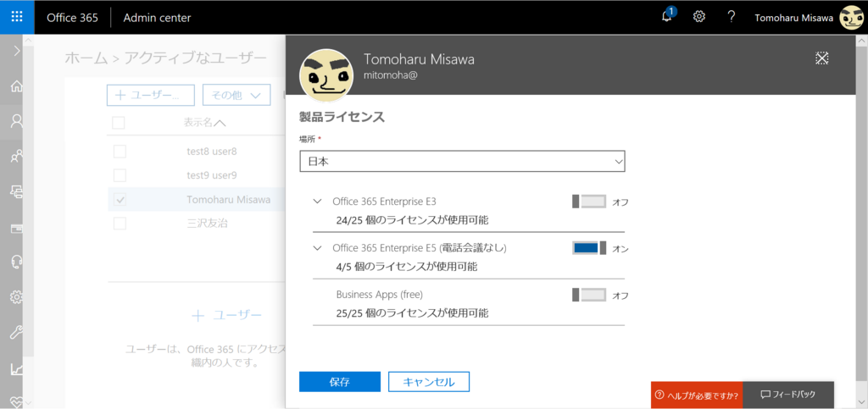Click the アクティブなユーザー breadcrumb
The width and height of the screenshot is (868, 409).
pos(195,58)
